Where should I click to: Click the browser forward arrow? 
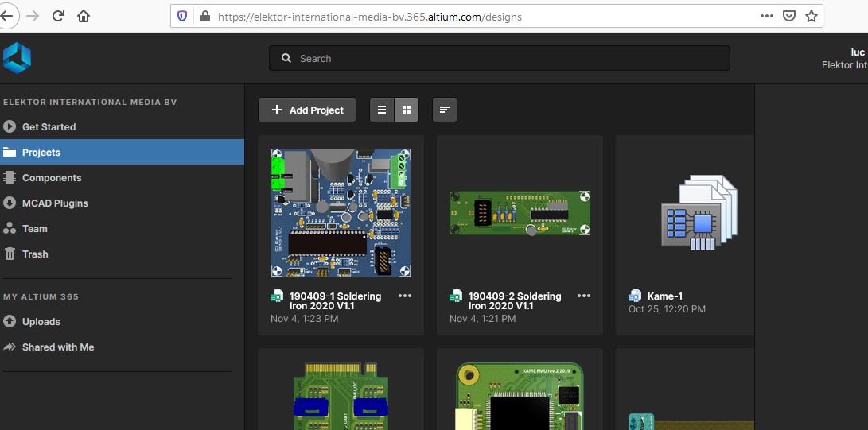pyautogui.click(x=33, y=16)
